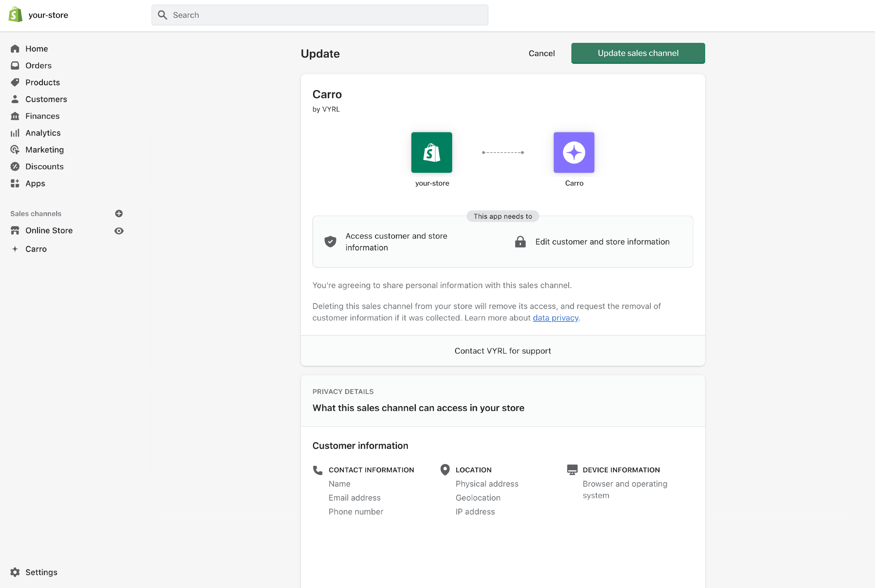Click the Analytics bar chart icon

[x=15, y=133]
